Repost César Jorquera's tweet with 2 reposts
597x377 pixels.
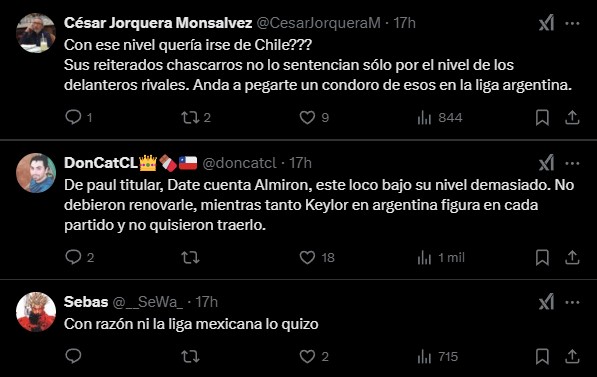[x=196, y=117]
